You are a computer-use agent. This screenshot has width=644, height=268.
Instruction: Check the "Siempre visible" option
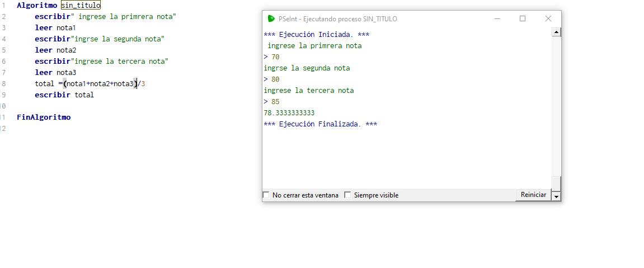click(x=347, y=195)
